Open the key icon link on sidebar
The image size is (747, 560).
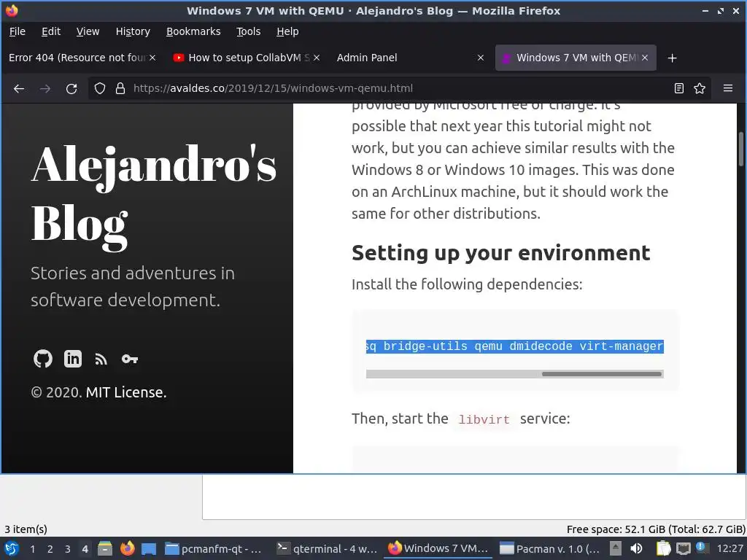click(130, 359)
